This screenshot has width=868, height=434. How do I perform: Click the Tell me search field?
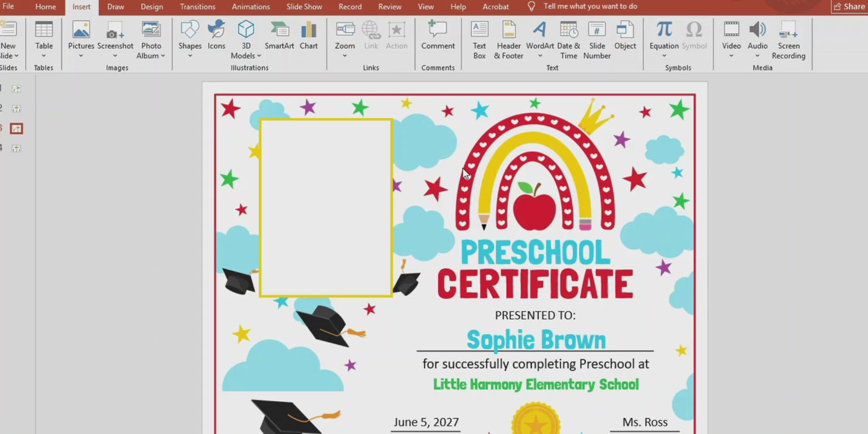tap(590, 7)
